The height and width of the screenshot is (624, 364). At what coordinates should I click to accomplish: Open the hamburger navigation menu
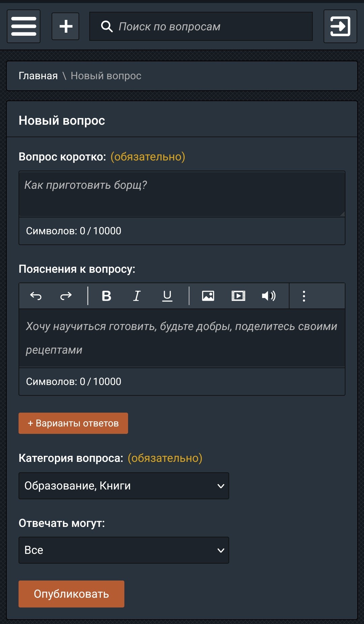point(23,26)
